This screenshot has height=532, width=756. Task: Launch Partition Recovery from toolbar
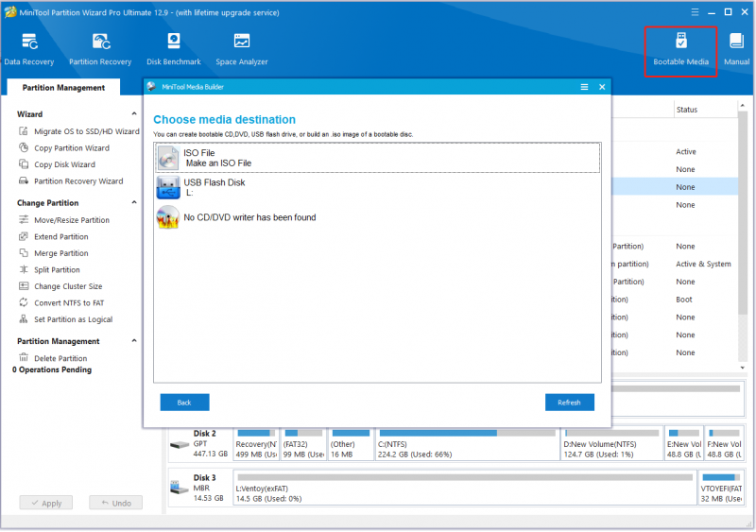(100, 49)
